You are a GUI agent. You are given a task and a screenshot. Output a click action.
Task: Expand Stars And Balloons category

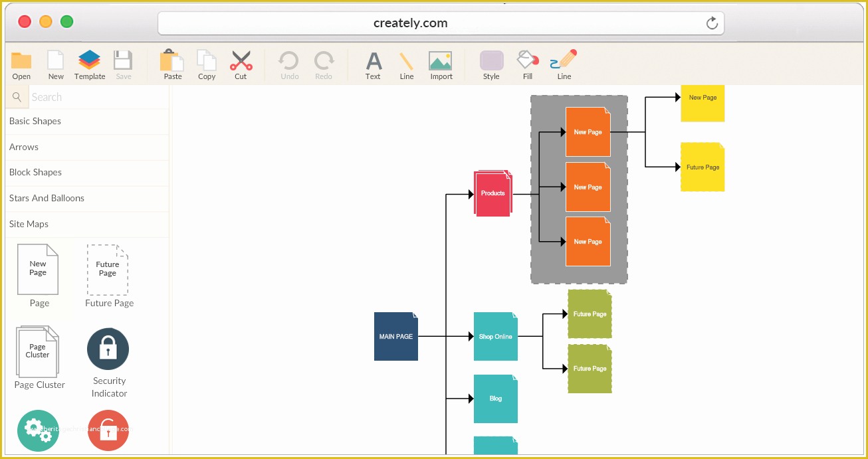pos(87,198)
